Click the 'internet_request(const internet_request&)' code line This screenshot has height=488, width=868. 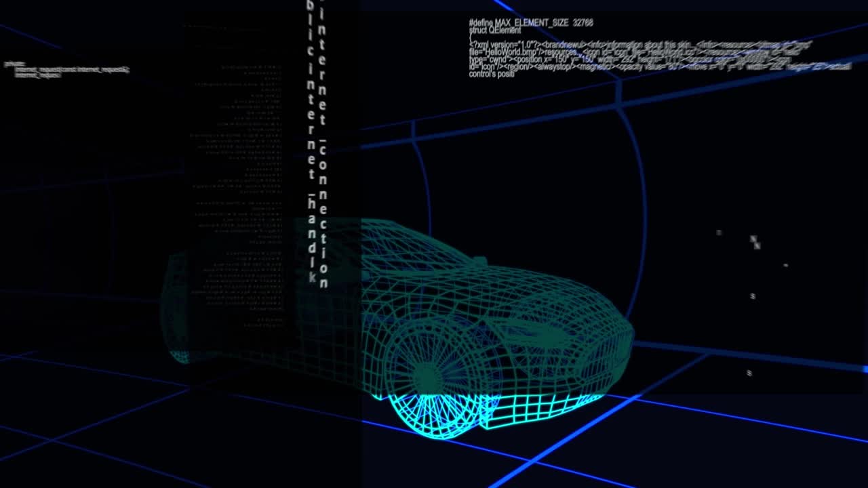[x=72, y=70]
